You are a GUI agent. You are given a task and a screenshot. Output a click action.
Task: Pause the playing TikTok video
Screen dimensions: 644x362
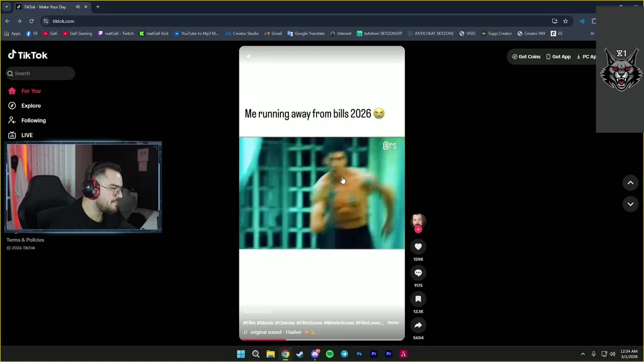[x=322, y=193]
